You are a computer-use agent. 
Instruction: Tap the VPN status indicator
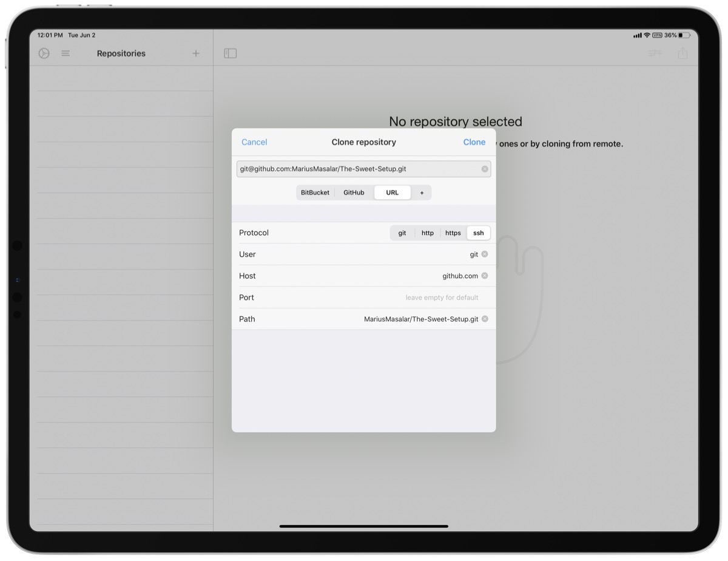click(657, 35)
